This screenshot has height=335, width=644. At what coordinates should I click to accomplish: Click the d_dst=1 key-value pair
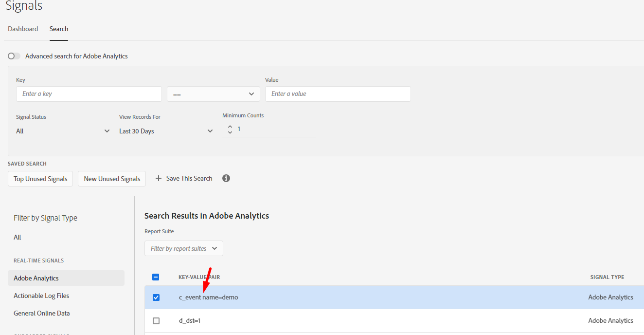point(190,321)
